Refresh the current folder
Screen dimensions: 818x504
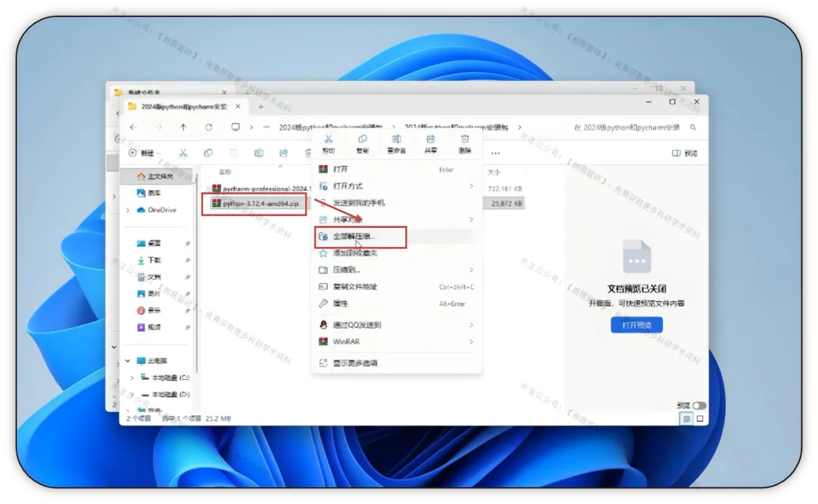click(209, 127)
